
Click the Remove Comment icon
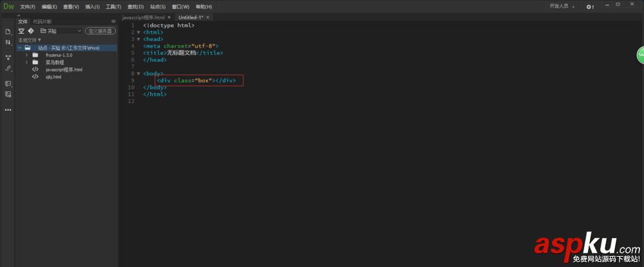(8, 94)
